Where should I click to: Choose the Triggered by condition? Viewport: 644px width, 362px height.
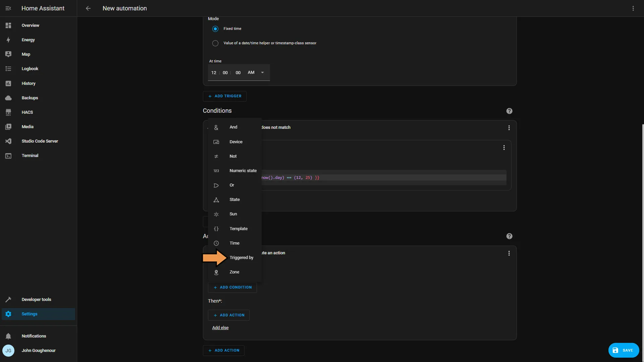[x=235, y=258]
